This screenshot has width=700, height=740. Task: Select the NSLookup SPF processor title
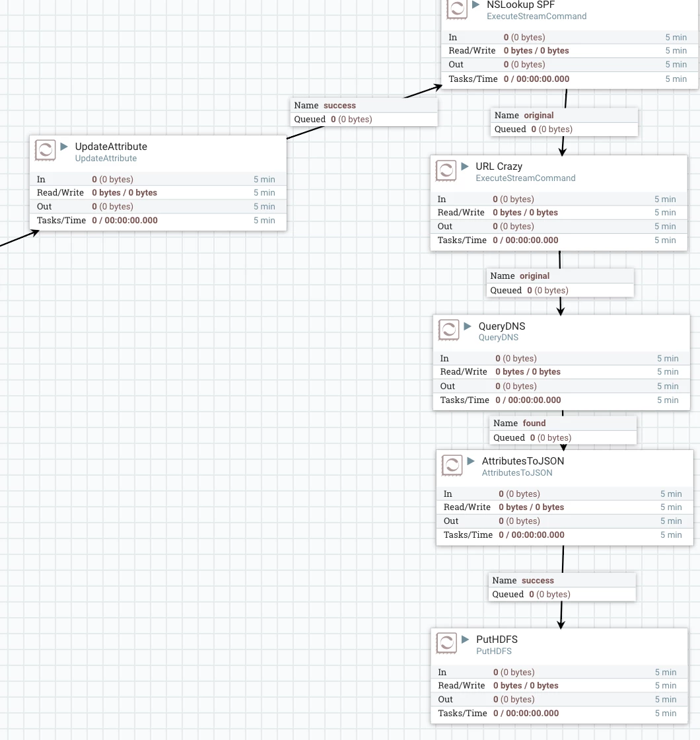[x=521, y=5]
